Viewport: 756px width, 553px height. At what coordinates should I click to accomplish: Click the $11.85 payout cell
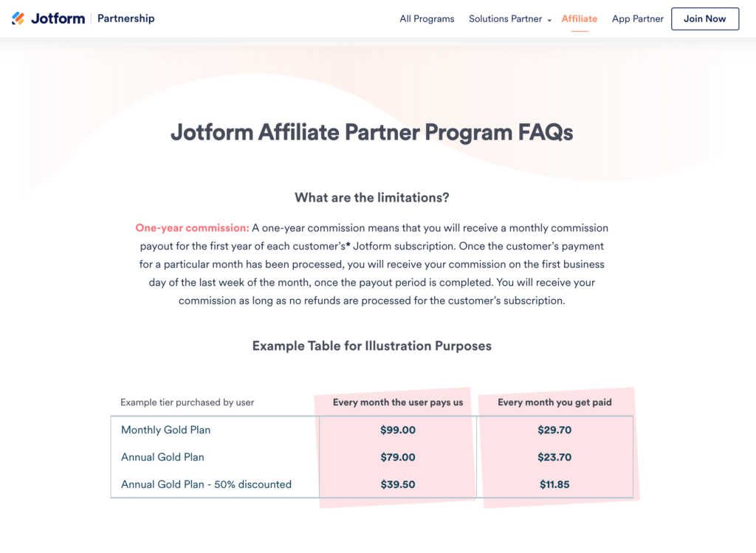tap(554, 484)
